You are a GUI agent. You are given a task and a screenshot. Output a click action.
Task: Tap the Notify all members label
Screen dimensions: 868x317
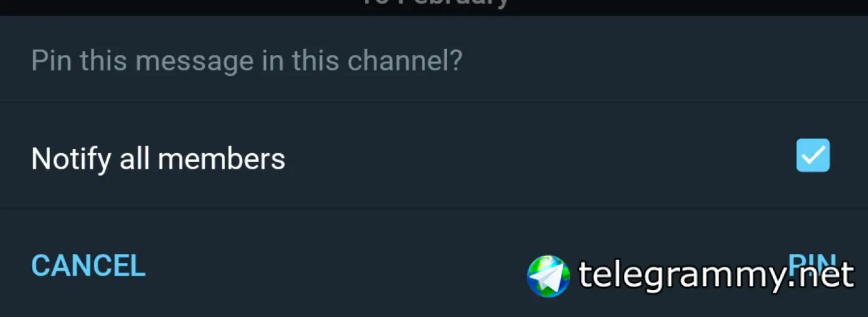[x=158, y=158]
